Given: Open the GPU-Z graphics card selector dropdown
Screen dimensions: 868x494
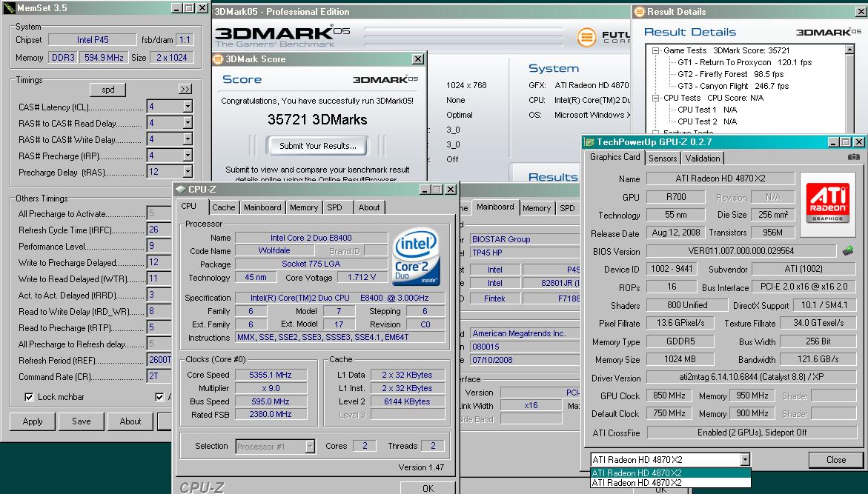Looking at the screenshot, I should tap(745, 459).
